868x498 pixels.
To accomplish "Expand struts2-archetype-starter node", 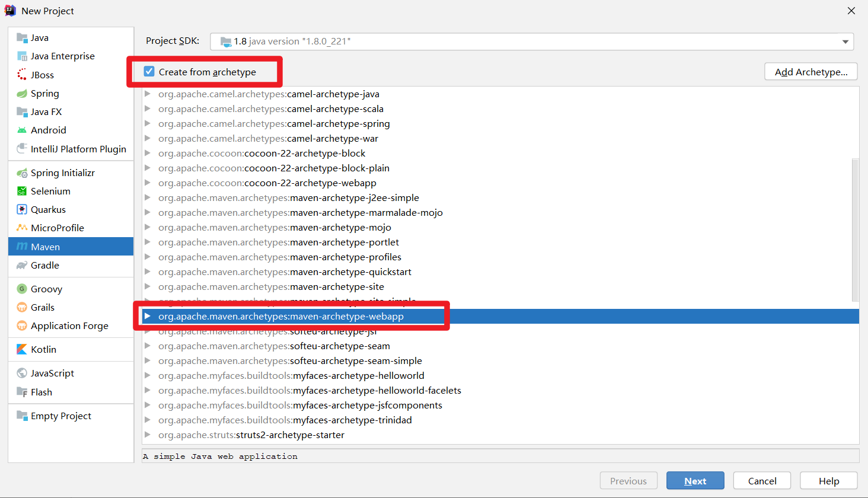I will click(x=148, y=435).
